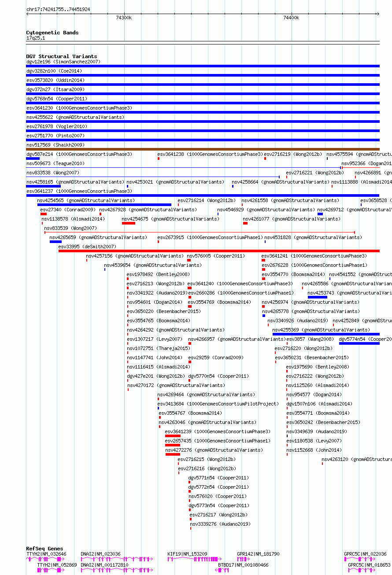Click the GPRC5C|NM_022036 gene label
The width and height of the screenshot is (392, 575).
click(x=365, y=554)
